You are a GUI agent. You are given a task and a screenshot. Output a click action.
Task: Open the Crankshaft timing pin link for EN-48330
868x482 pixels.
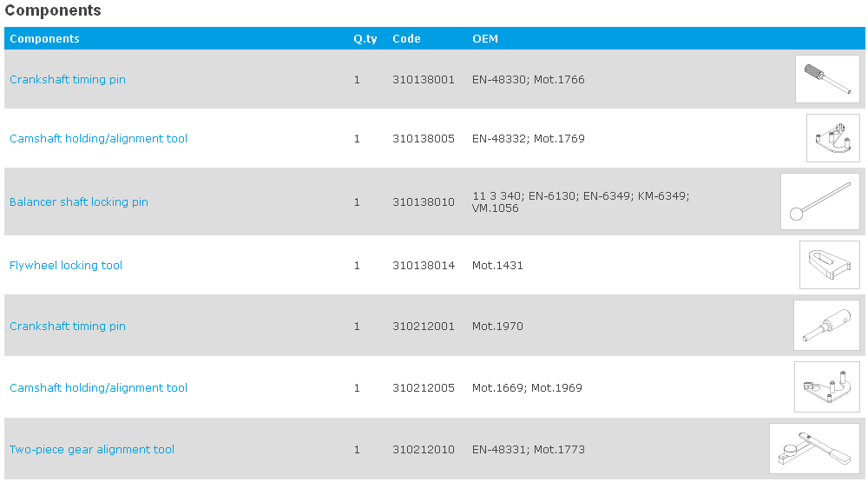(68, 80)
